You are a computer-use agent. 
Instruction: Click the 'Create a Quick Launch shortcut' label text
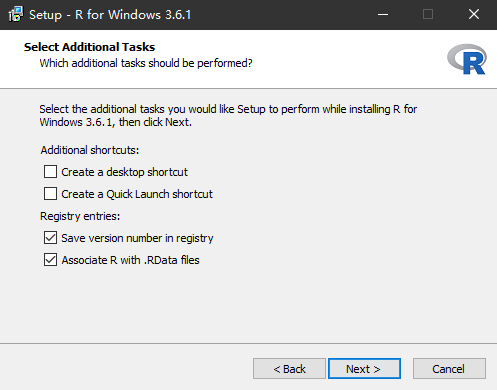137,194
